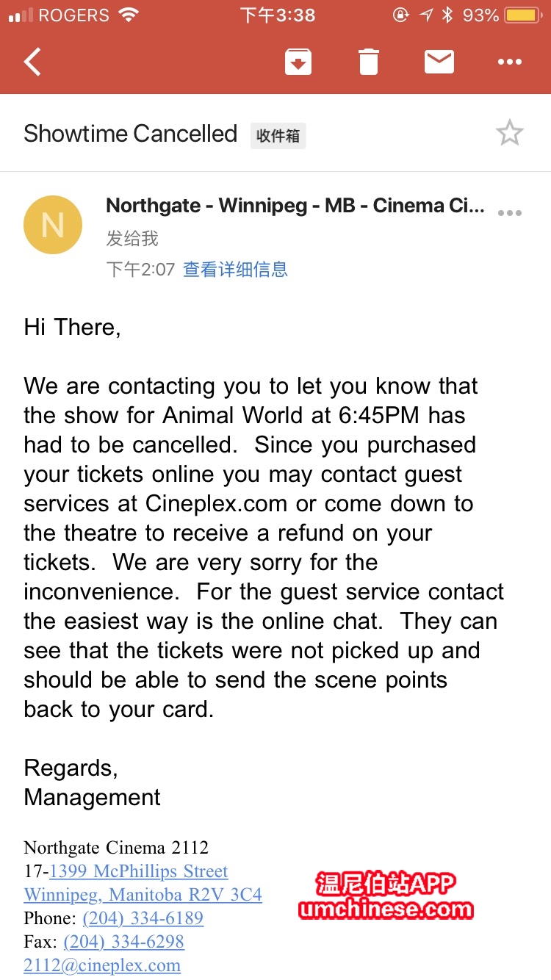This screenshot has height=980, width=551.
Task: Tap fax number (204) 334-6298
Action: 123,942
